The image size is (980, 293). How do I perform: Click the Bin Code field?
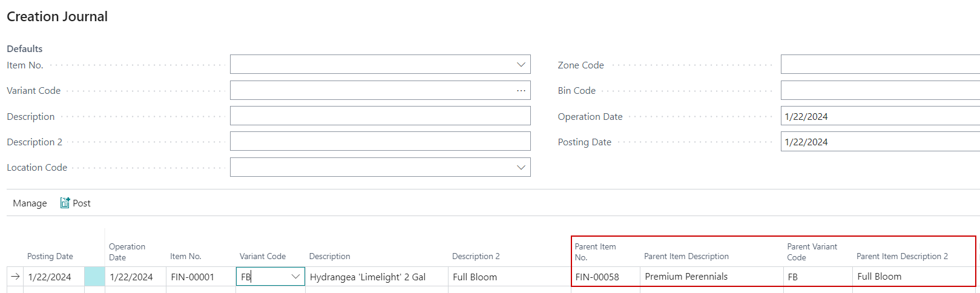879,91
